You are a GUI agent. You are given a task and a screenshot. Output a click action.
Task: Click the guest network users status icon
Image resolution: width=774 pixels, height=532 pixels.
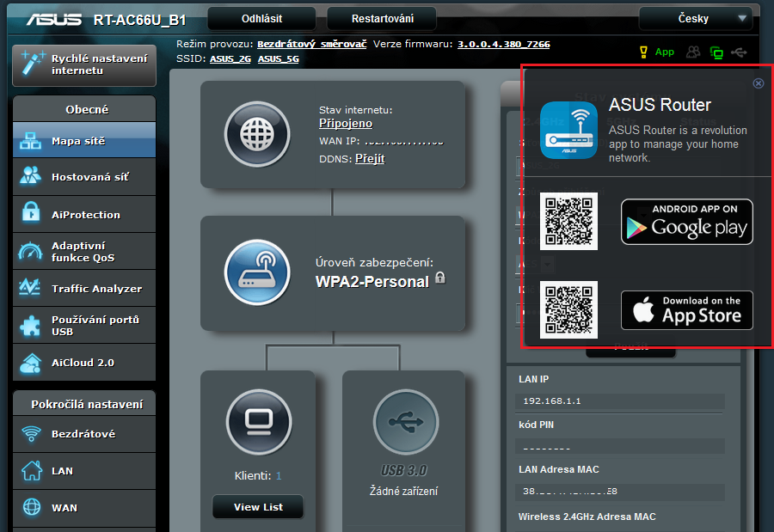pos(693,52)
